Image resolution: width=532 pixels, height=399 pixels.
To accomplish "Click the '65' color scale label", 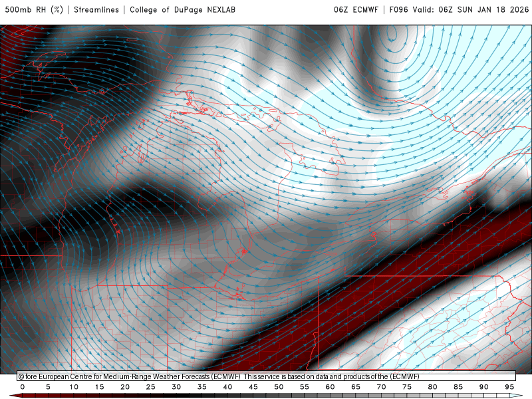I will tap(356, 387).
